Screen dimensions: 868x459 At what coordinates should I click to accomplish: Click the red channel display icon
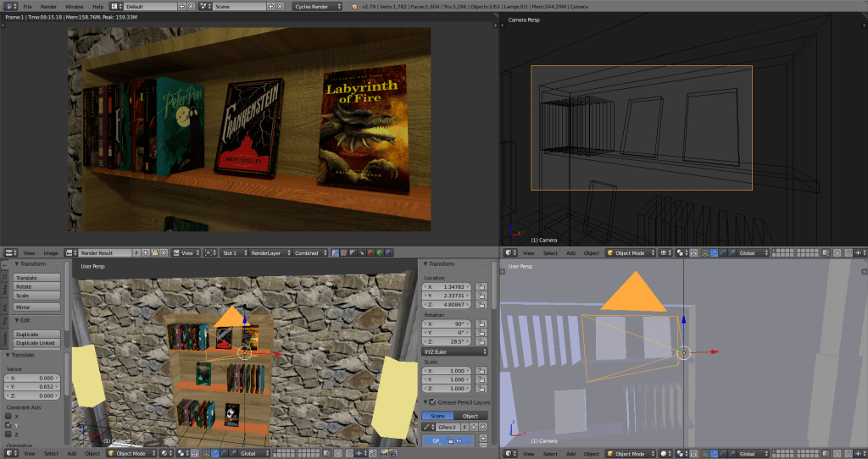[x=370, y=252]
